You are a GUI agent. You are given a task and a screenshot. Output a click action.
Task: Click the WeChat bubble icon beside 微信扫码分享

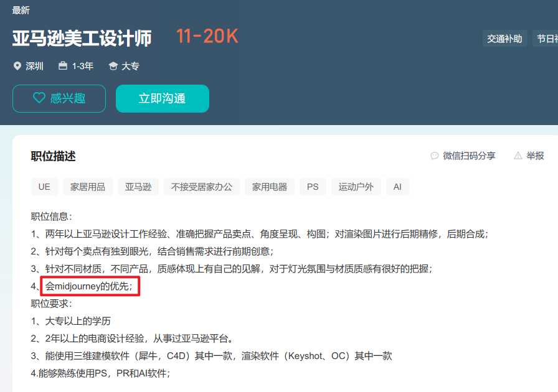click(x=434, y=156)
